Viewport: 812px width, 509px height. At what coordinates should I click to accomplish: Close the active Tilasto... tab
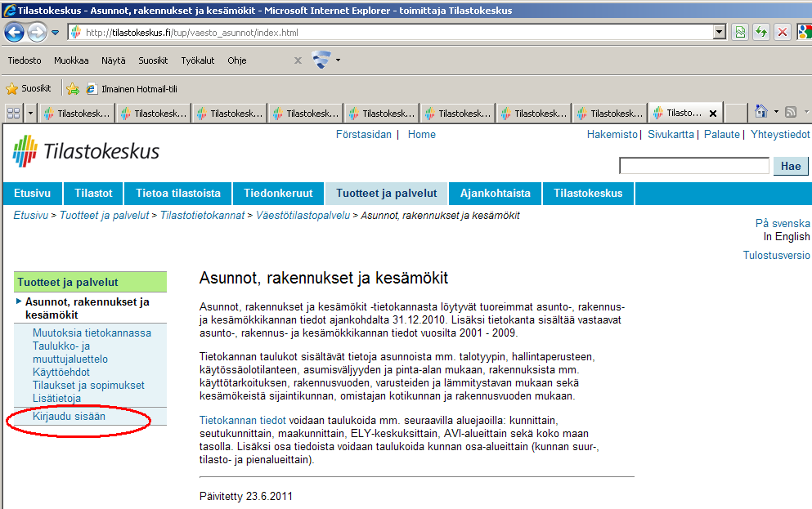click(713, 114)
